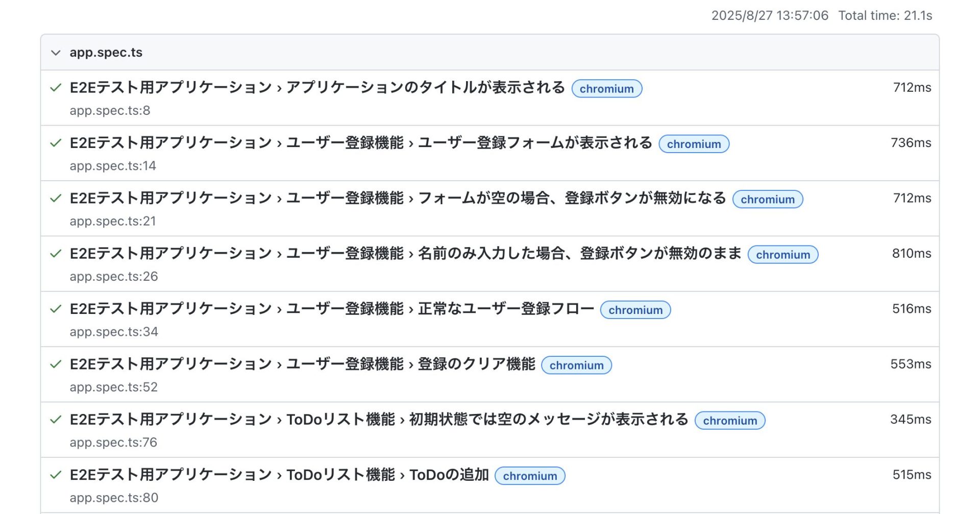Click pass checkmark for 正常なユーザー登録フロー test
Screen dimensions: 980x514
(56, 309)
